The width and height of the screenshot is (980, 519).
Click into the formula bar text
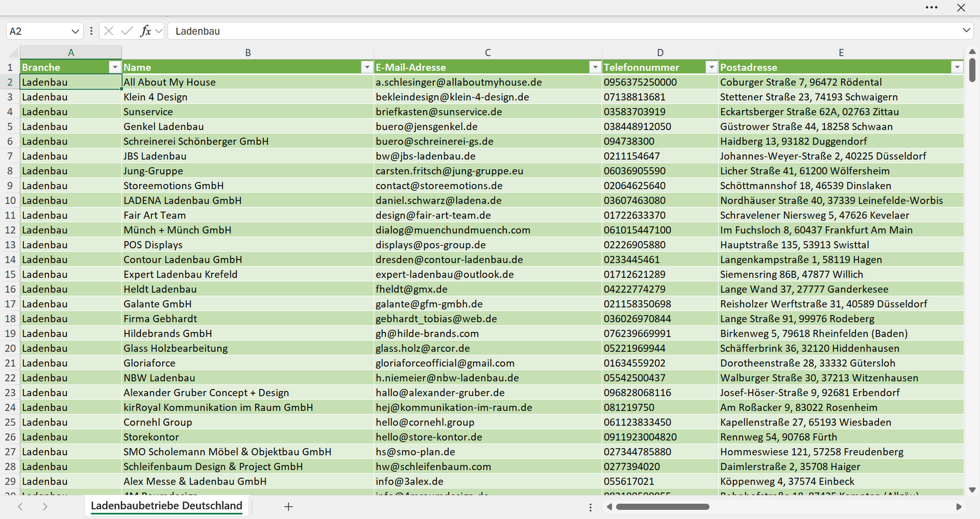click(563, 31)
